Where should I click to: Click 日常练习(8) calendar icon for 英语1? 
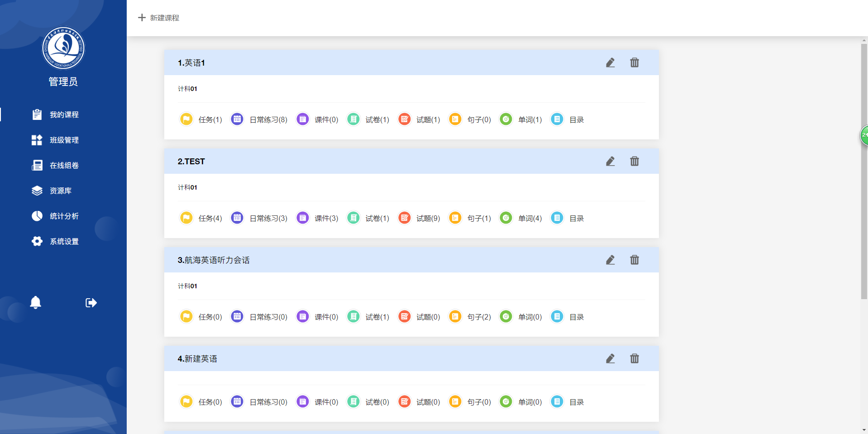click(237, 119)
